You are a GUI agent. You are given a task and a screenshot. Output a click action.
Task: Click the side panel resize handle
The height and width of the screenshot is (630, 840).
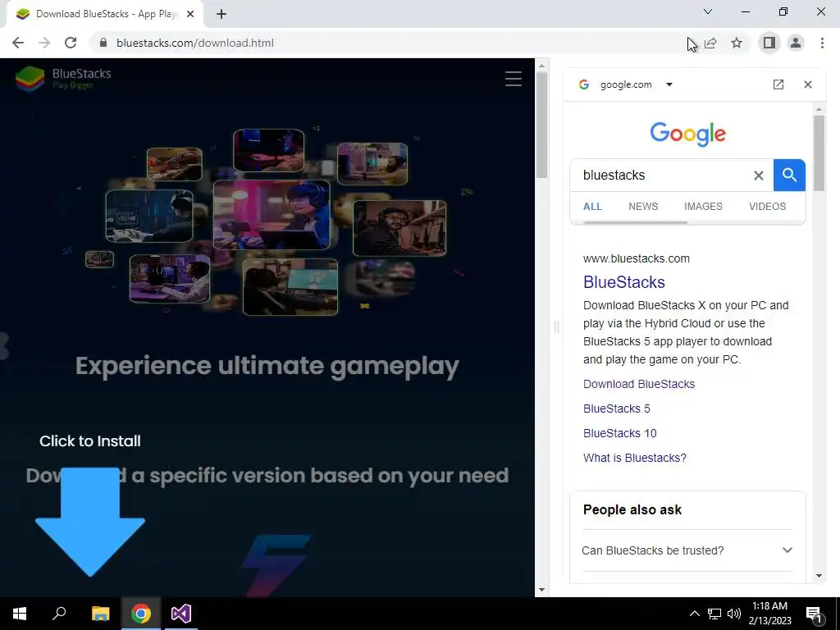pos(556,326)
